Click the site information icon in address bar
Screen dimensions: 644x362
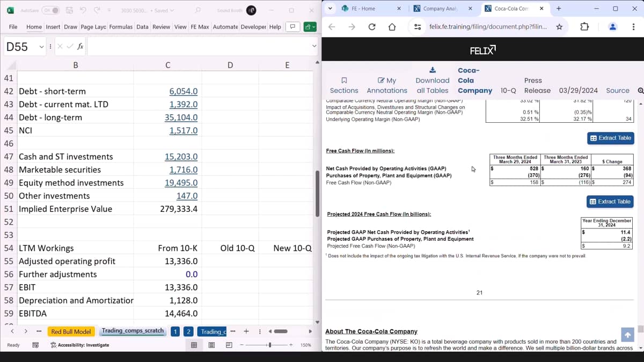(x=417, y=27)
